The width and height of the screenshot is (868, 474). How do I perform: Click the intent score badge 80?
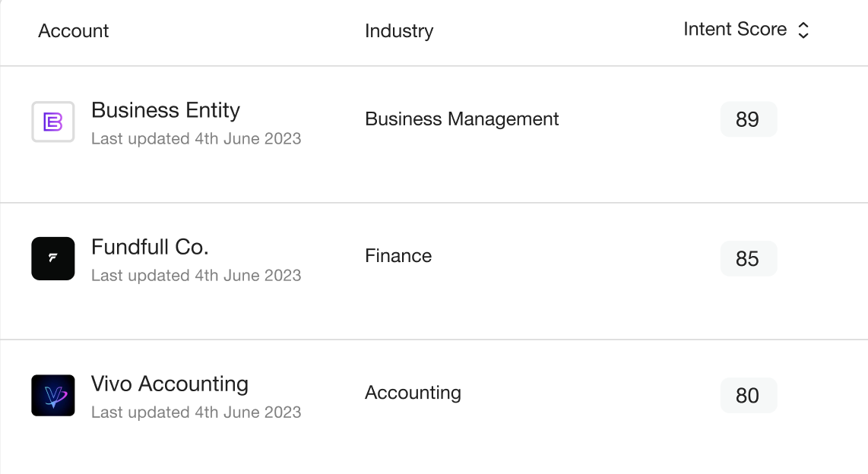(x=749, y=396)
